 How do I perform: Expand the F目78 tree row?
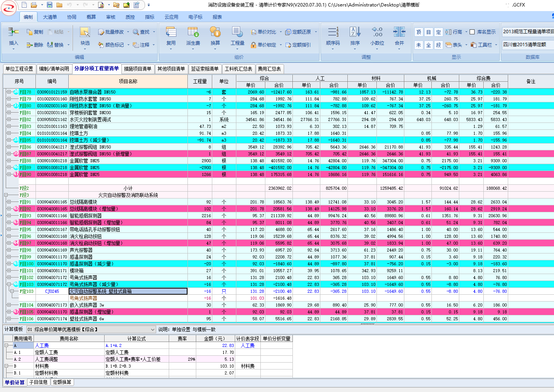(x=9, y=92)
